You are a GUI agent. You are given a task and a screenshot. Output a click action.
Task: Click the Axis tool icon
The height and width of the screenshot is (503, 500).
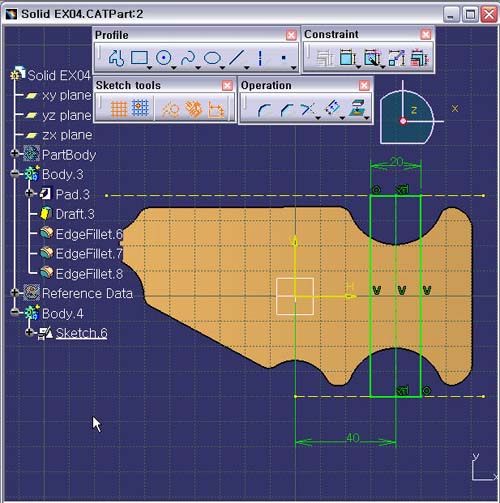(260, 58)
